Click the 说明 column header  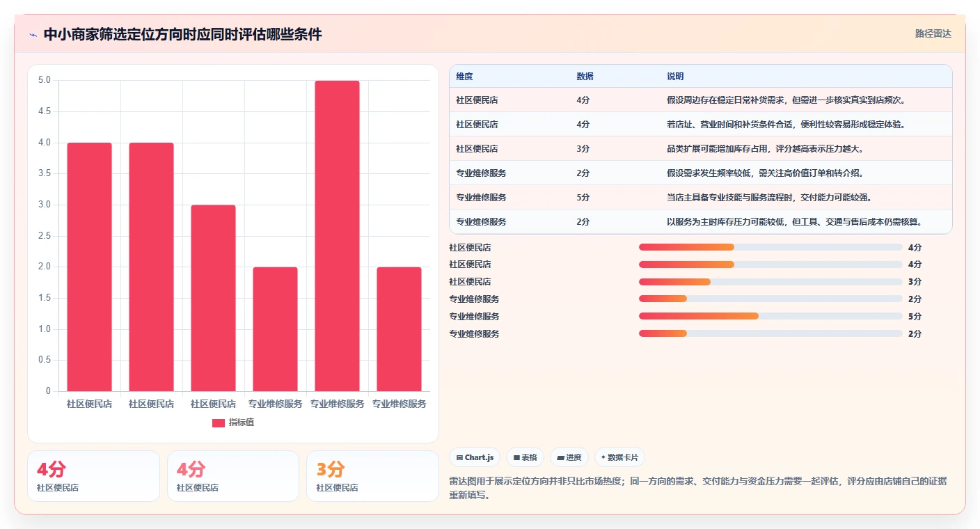coord(675,77)
